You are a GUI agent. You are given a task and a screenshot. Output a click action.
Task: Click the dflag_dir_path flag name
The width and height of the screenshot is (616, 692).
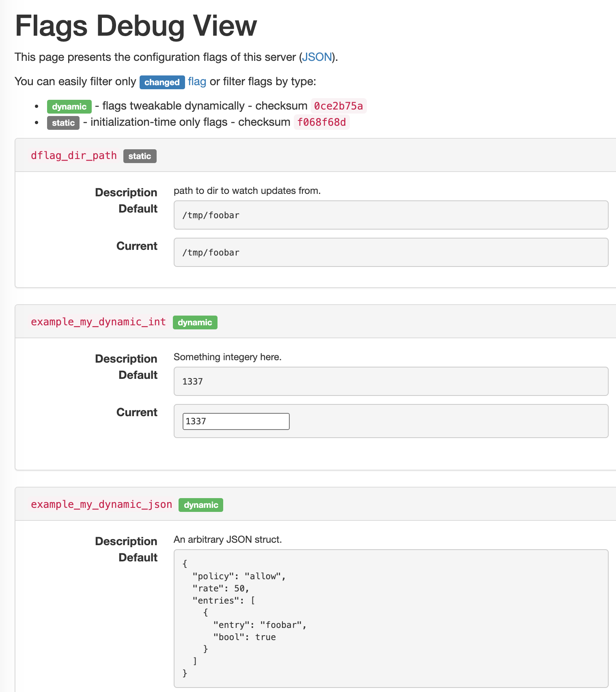73,155
